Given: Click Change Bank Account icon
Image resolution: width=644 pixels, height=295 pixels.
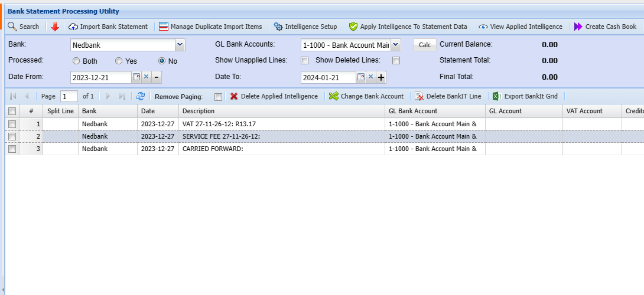Looking at the screenshot, I should tap(334, 96).
